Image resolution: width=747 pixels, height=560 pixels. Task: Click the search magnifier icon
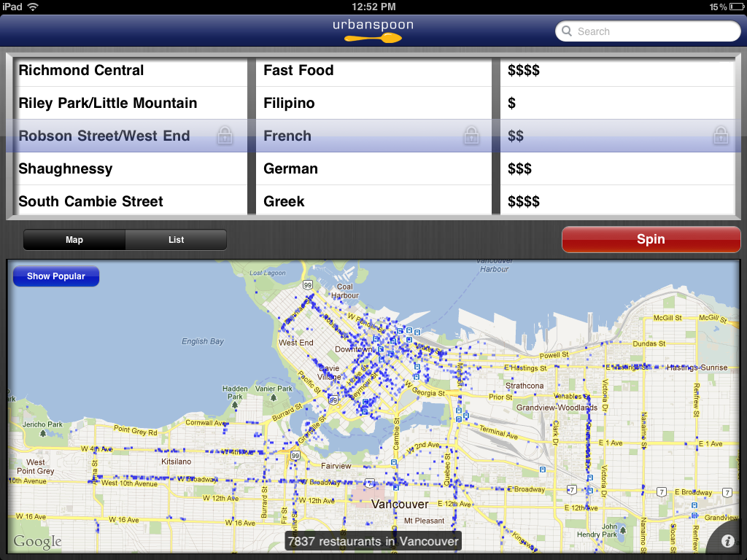567,31
